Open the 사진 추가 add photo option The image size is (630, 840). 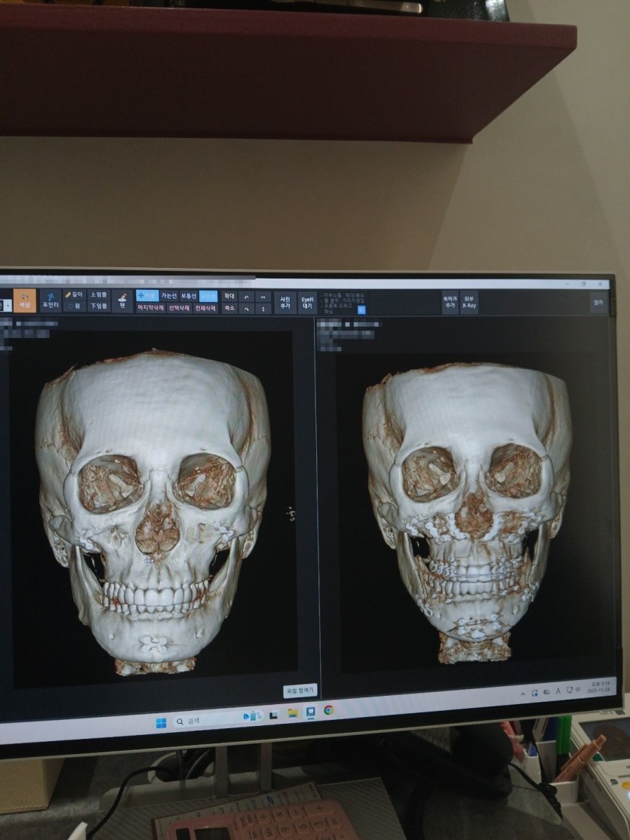click(285, 302)
